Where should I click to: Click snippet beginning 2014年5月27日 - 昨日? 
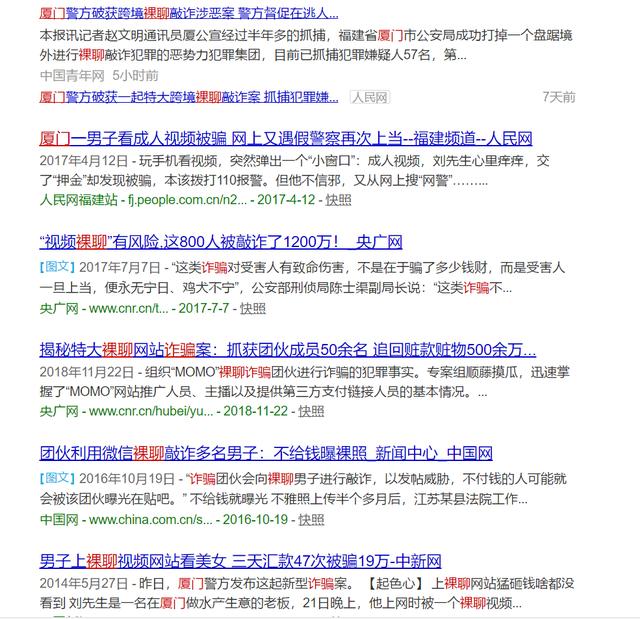(x=307, y=593)
